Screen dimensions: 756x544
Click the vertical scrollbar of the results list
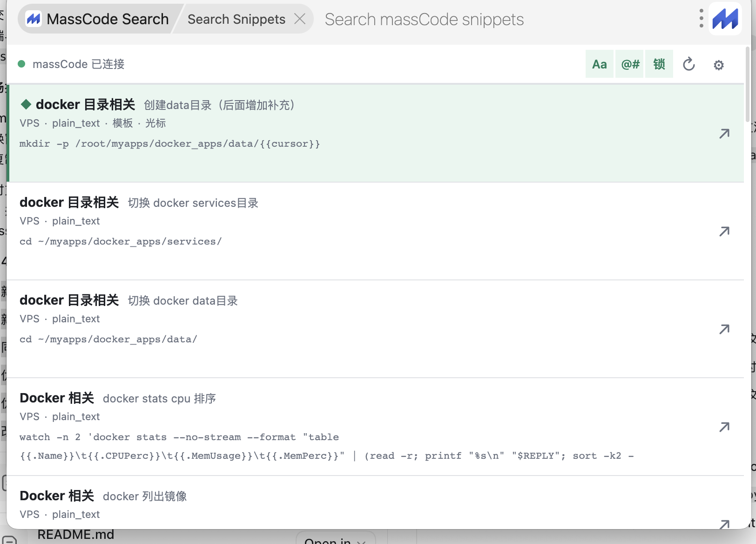[x=748, y=84]
